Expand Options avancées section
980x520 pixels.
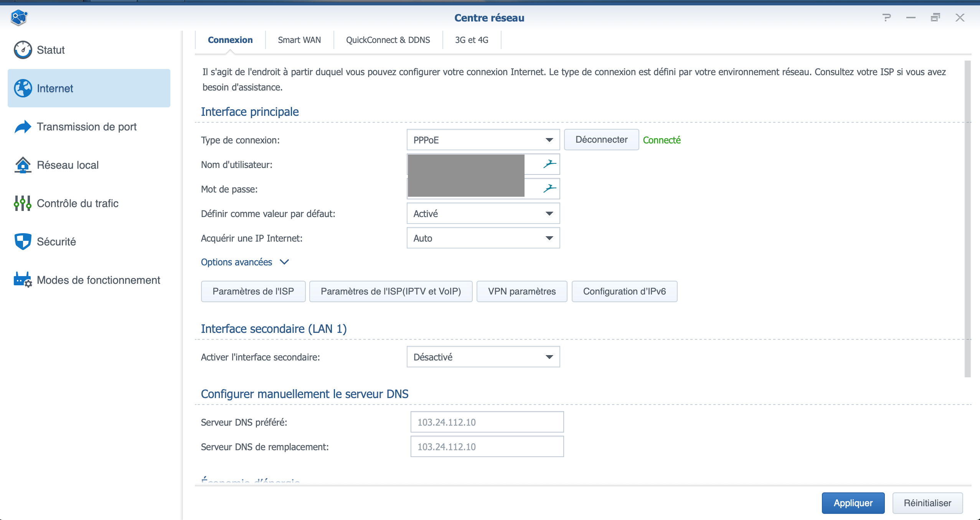click(245, 262)
